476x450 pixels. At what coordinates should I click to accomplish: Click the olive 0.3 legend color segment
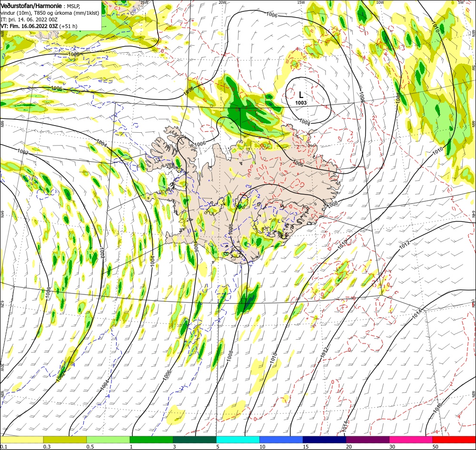tap(65, 440)
